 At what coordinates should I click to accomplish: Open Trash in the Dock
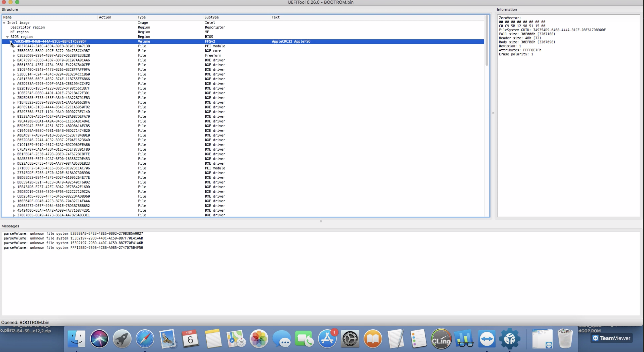point(565,339)
